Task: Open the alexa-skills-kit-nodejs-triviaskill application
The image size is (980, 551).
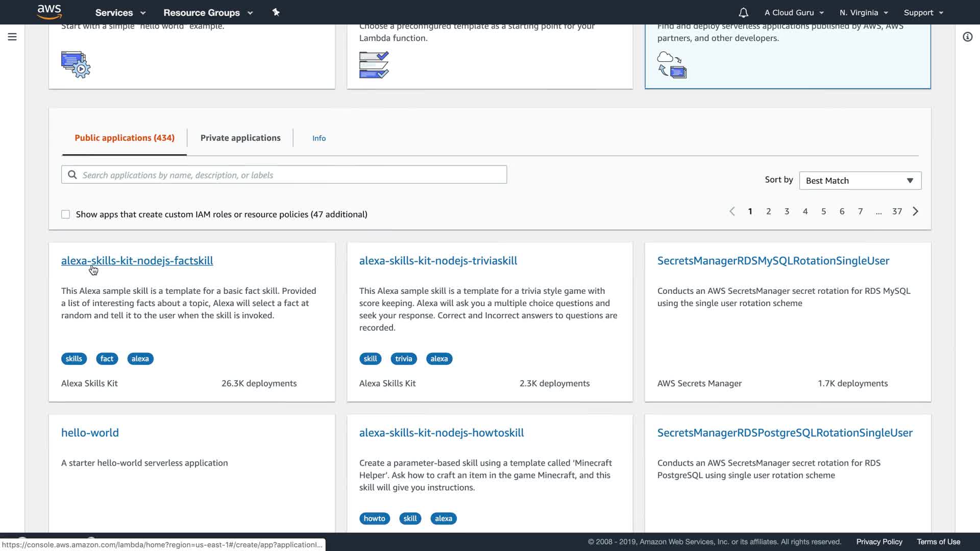Action: 438,261
